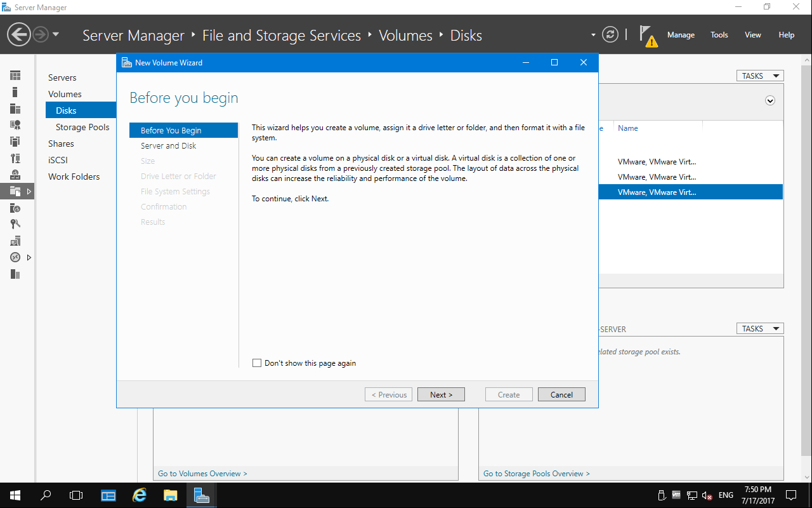Select the laptop-and-server role icon

[15, 241]
